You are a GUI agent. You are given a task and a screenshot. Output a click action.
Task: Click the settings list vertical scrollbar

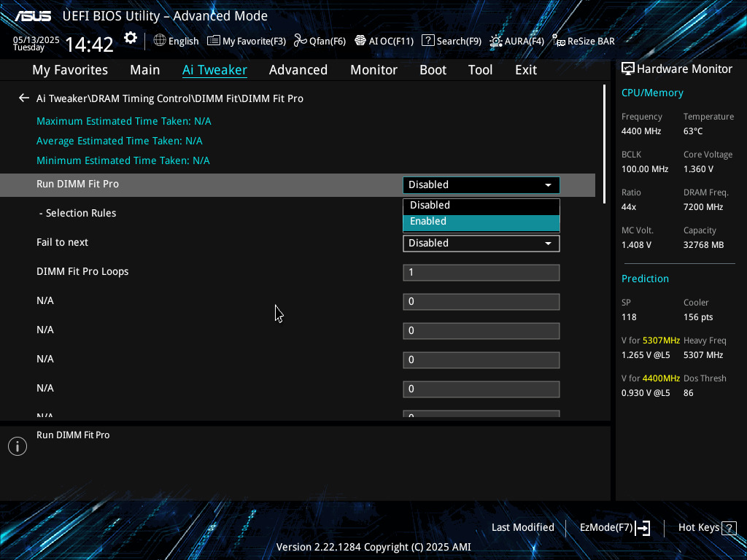click(604, 144)
